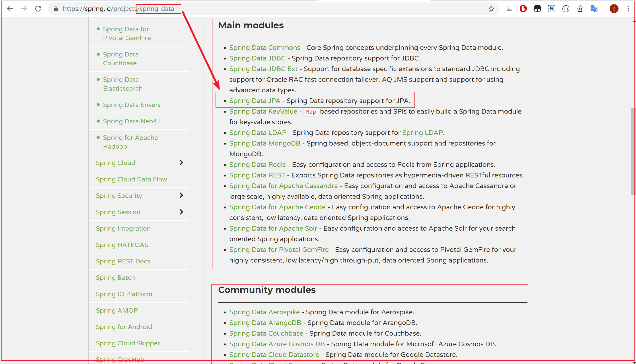Open the Tampermonkey extension

coord(537,9)
